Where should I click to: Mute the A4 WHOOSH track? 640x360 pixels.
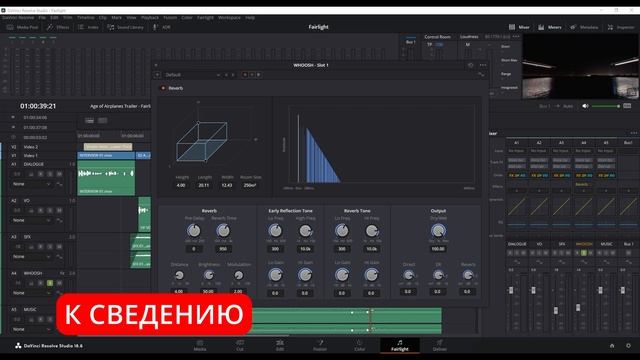click(59, 283)
